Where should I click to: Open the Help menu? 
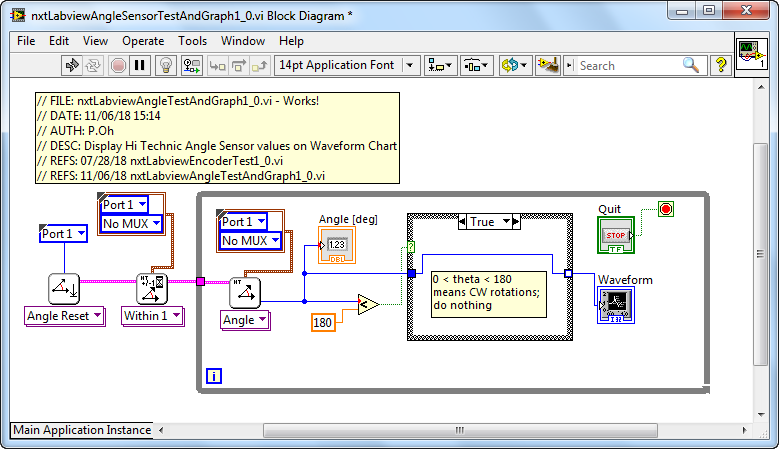291,41
